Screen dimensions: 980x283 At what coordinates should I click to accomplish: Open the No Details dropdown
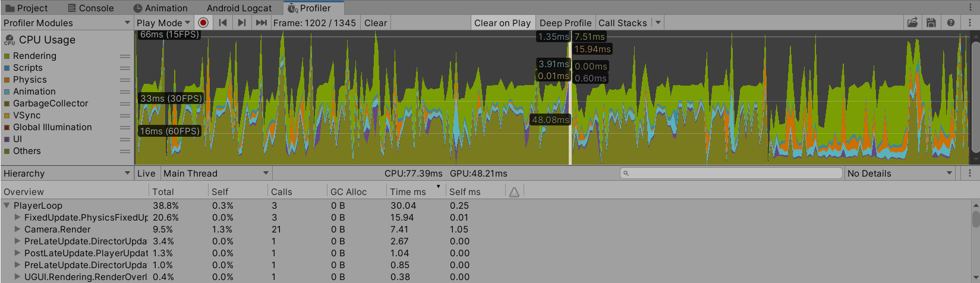pyautogui.click(x=900, y=173)
